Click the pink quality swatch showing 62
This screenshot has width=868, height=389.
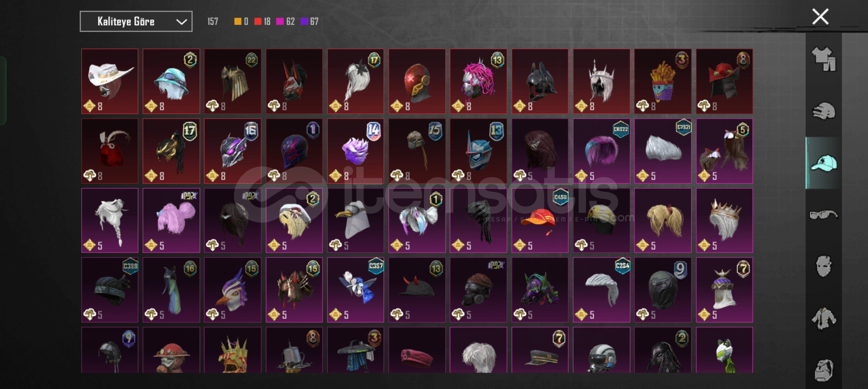pos(280,22)
